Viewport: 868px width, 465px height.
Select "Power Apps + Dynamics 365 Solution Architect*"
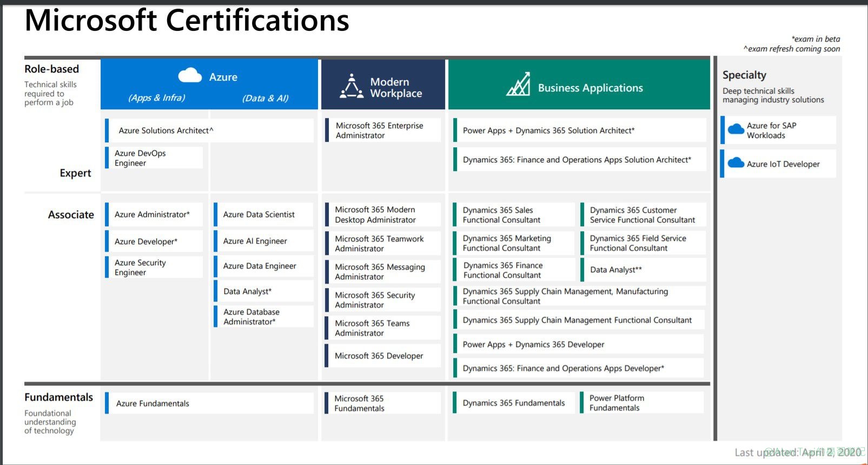coord(580,130)
